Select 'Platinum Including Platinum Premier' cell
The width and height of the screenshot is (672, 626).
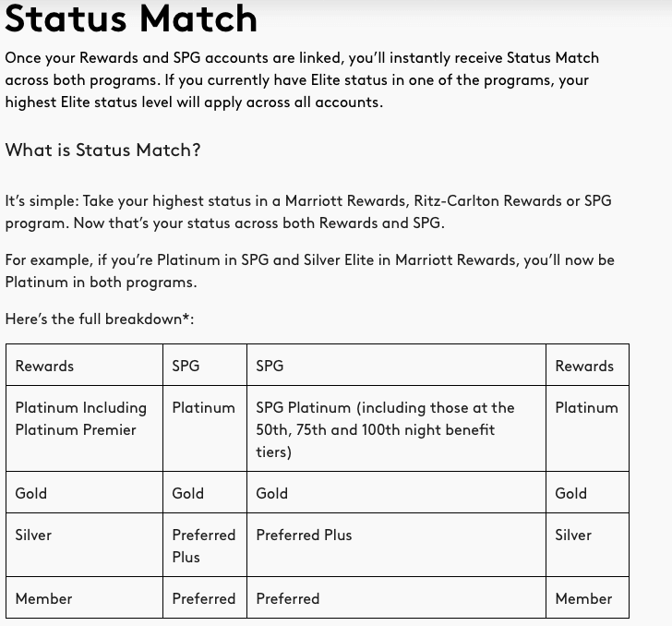[84, 428]
